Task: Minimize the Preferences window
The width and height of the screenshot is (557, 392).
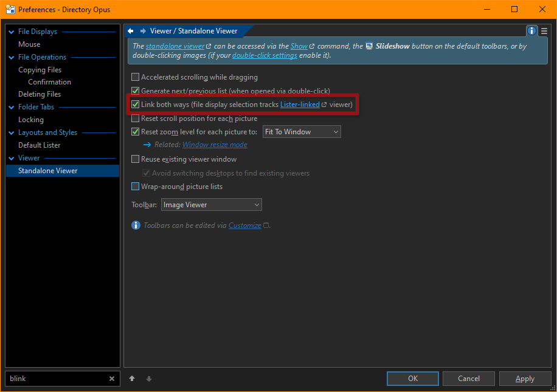Action: coord(486,9)
